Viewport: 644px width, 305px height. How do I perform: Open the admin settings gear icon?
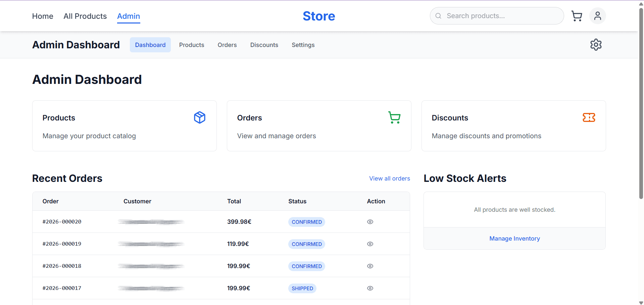(x=596, y=45)
